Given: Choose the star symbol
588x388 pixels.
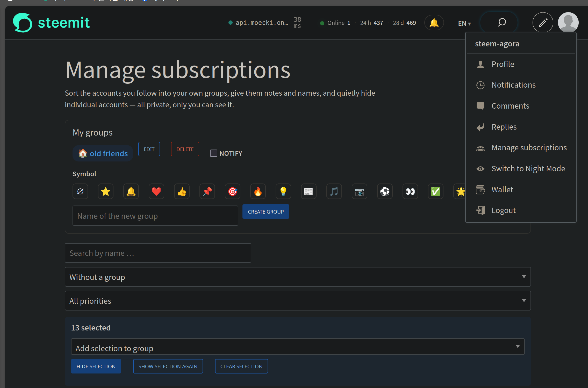Looking at the screenshot, I should tap(106, 192).
